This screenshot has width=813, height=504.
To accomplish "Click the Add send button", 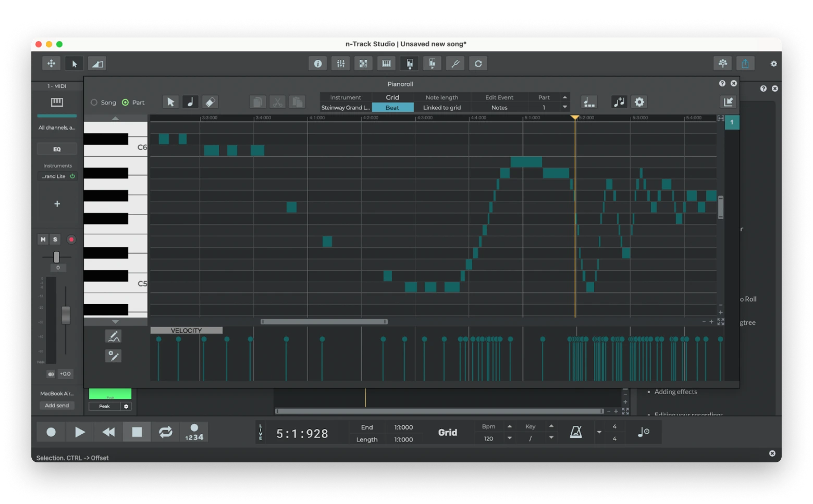I will pos(57,406).
